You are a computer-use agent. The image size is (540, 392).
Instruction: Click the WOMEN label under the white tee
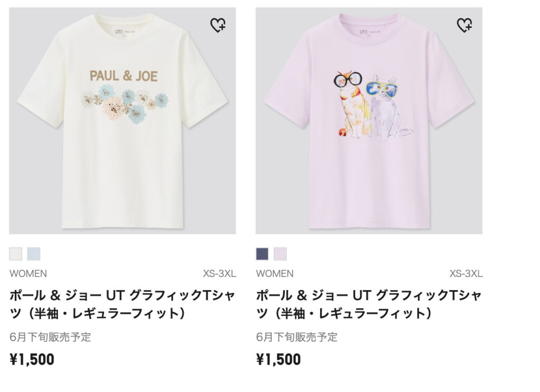pos(28,273)
